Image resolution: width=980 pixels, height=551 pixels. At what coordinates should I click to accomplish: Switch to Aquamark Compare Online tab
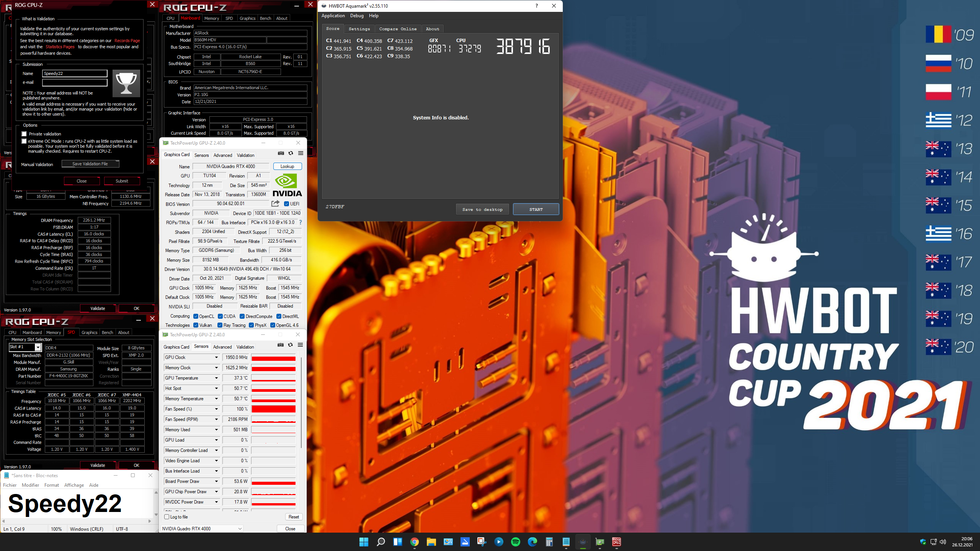[398, 29]
